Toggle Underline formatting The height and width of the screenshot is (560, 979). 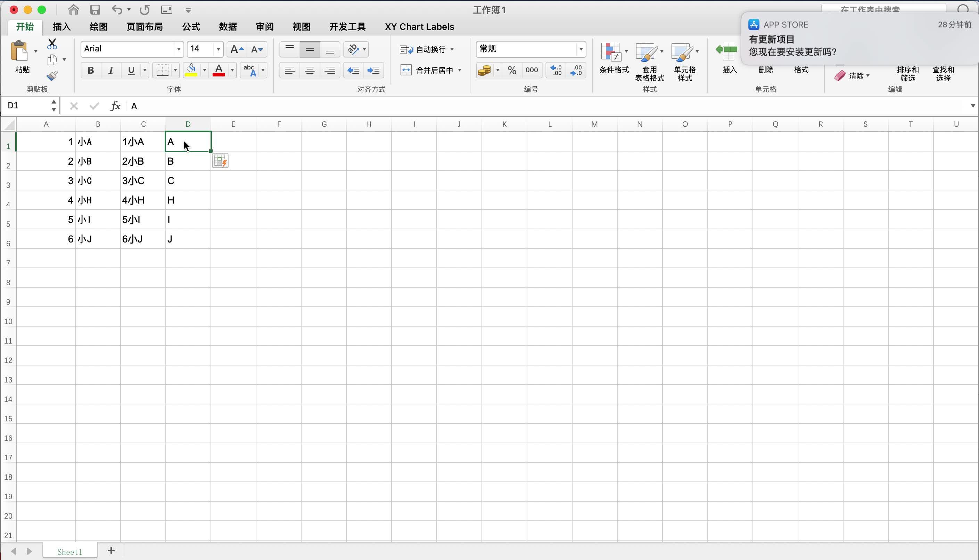click(131, 70)
